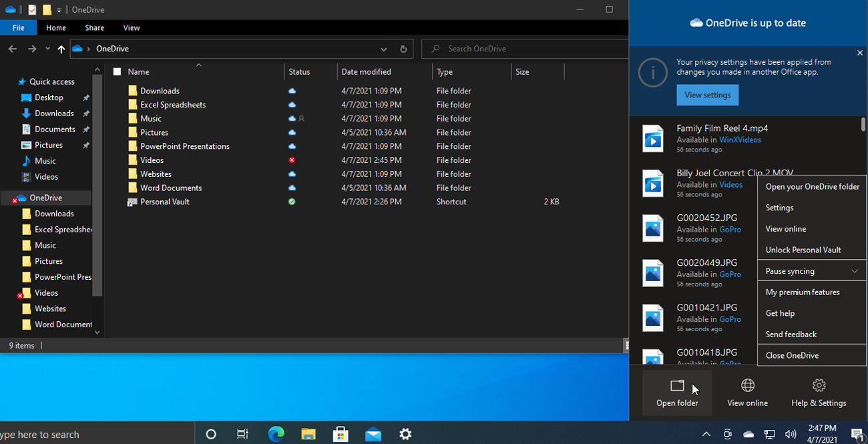This screenshot has height=444, width=868.
Task: Open Task View on the taskbar
Action: pos(243,434)
